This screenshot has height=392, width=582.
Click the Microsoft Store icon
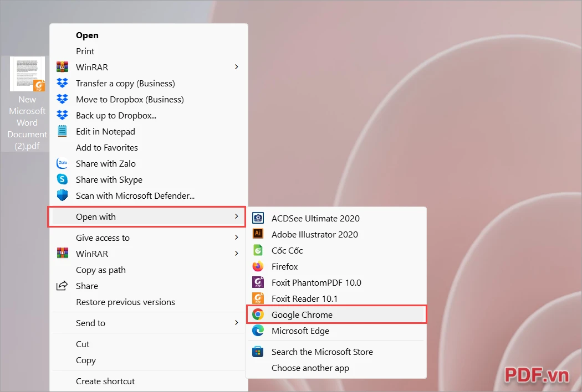click(258, 351)
